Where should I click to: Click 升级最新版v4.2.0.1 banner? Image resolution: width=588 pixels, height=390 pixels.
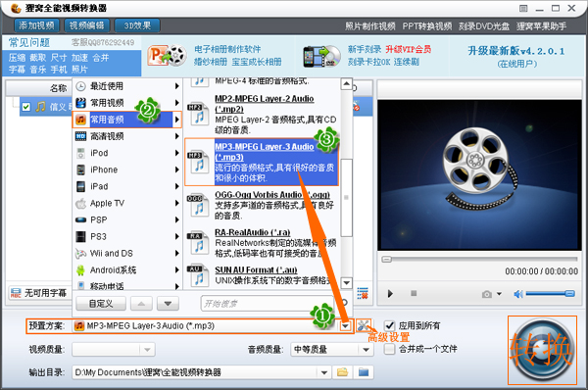(x=516, y=51)
